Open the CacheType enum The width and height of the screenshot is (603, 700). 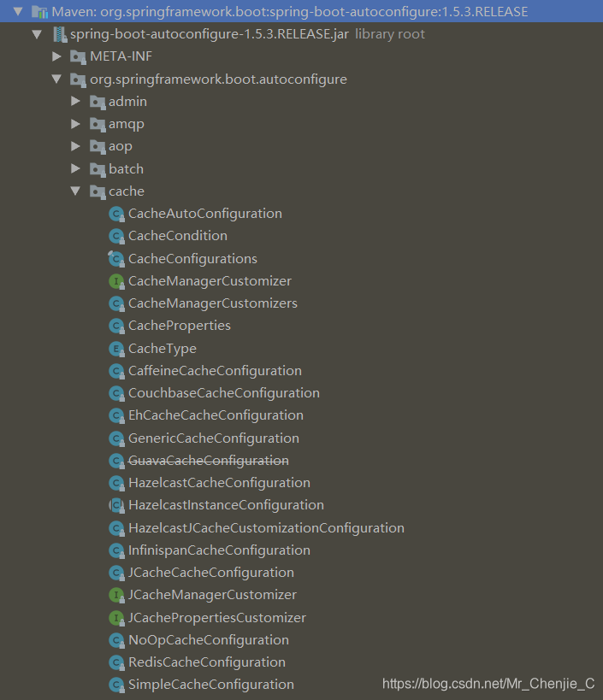(163, 349)
